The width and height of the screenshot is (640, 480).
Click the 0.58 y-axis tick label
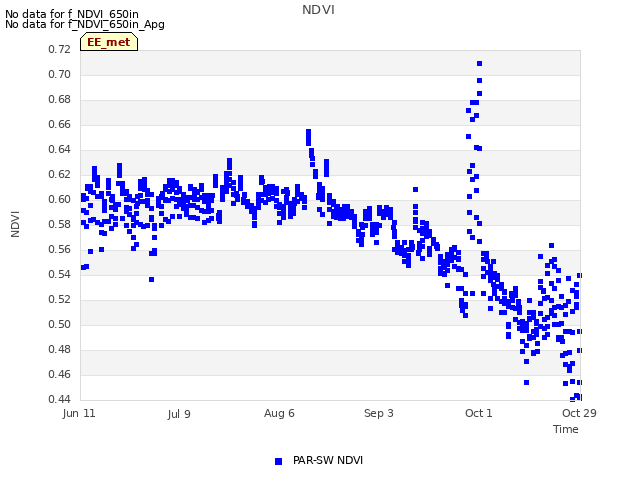(60, 224)
